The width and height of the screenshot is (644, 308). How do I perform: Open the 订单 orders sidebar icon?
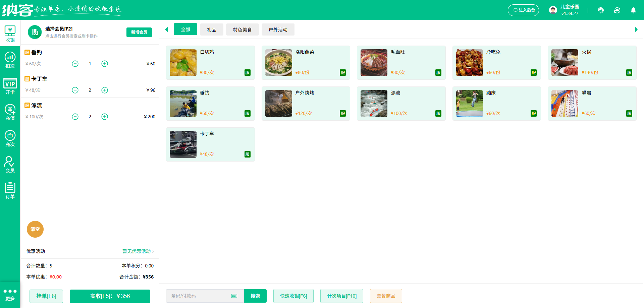click(10, 191)
